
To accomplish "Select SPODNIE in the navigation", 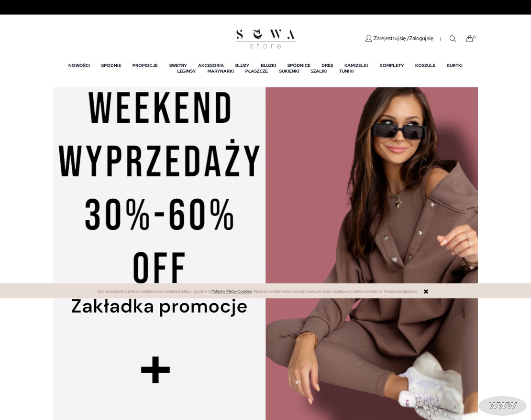I will point(111,65).
